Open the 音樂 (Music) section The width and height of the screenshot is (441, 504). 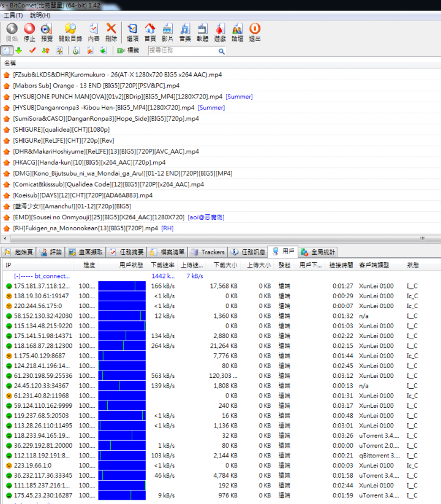pyautogui.click(x=185, y=32)
